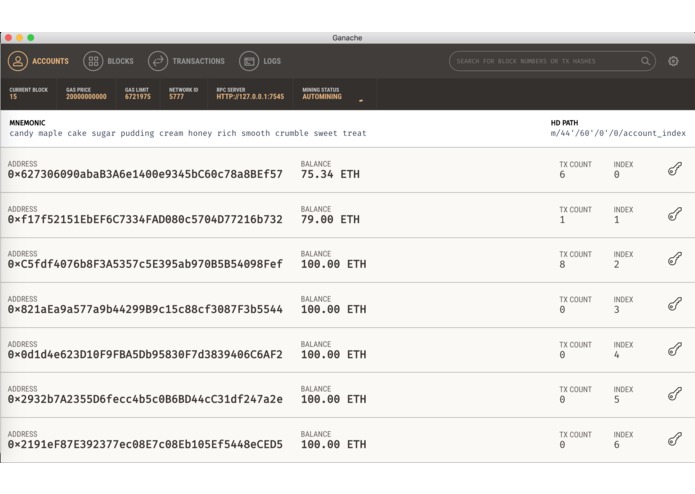695x494 pixels.
Task: Show private key for account index 6
Action: pyautogui.click(x=675, y=440)
